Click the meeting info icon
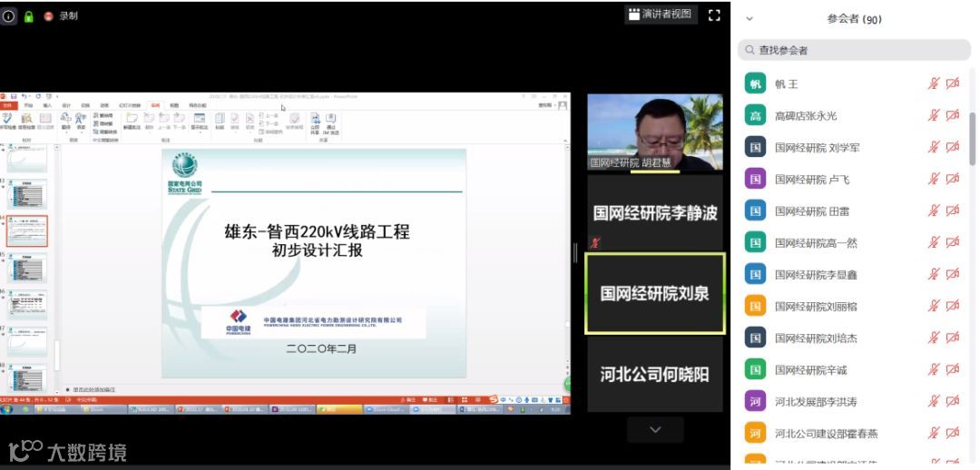 click(8, 17)
